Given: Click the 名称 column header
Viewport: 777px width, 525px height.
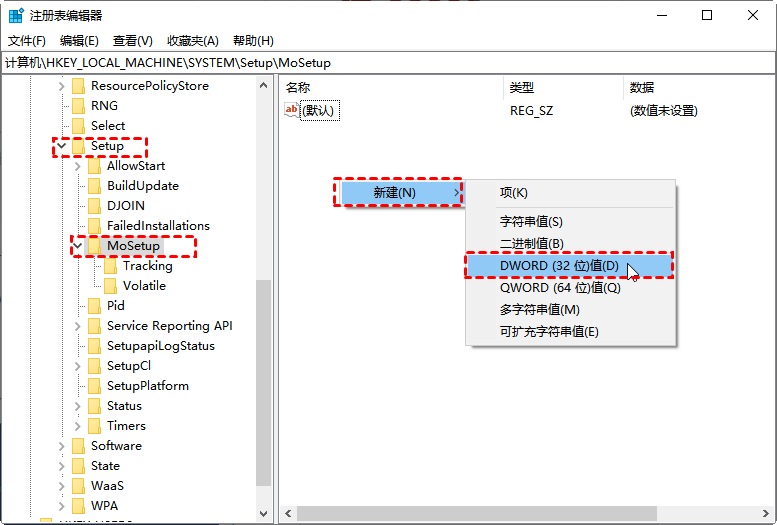Looking at the screenshot, I should 298,88.
